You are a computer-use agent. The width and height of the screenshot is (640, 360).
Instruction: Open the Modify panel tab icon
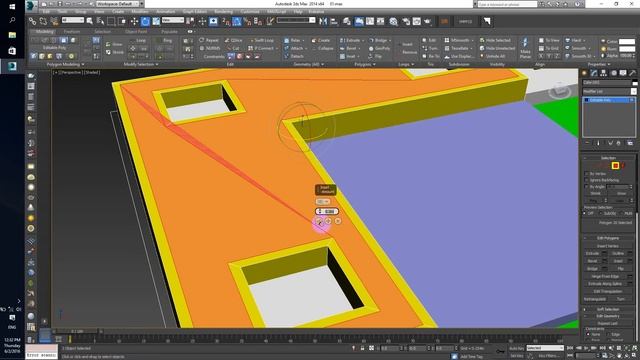[x=593, y=73]
